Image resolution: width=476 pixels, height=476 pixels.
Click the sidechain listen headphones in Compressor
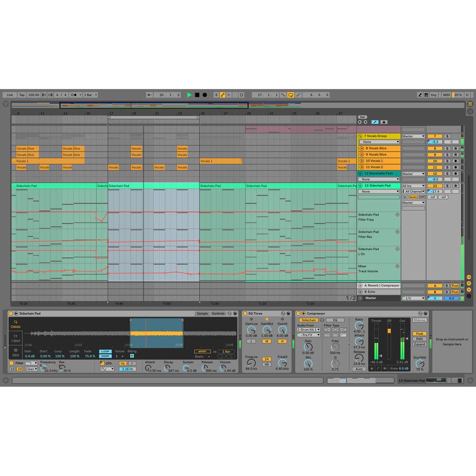click(322, 320)
